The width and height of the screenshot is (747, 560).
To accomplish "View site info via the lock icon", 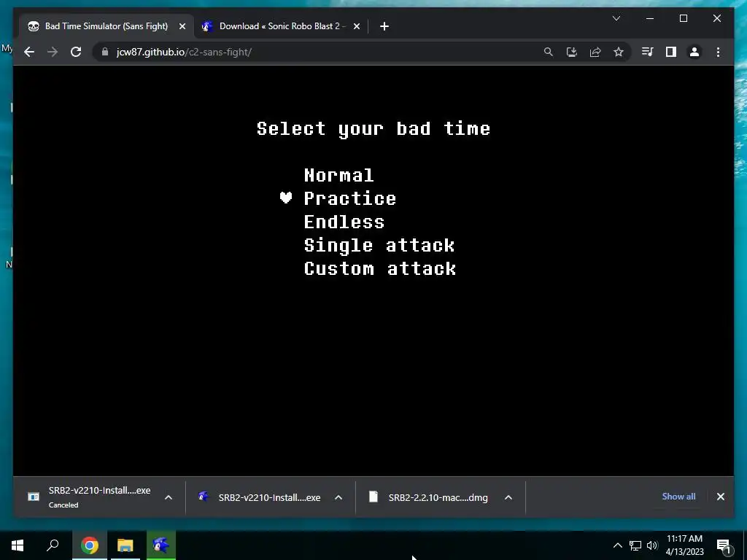I will point(105,52).
